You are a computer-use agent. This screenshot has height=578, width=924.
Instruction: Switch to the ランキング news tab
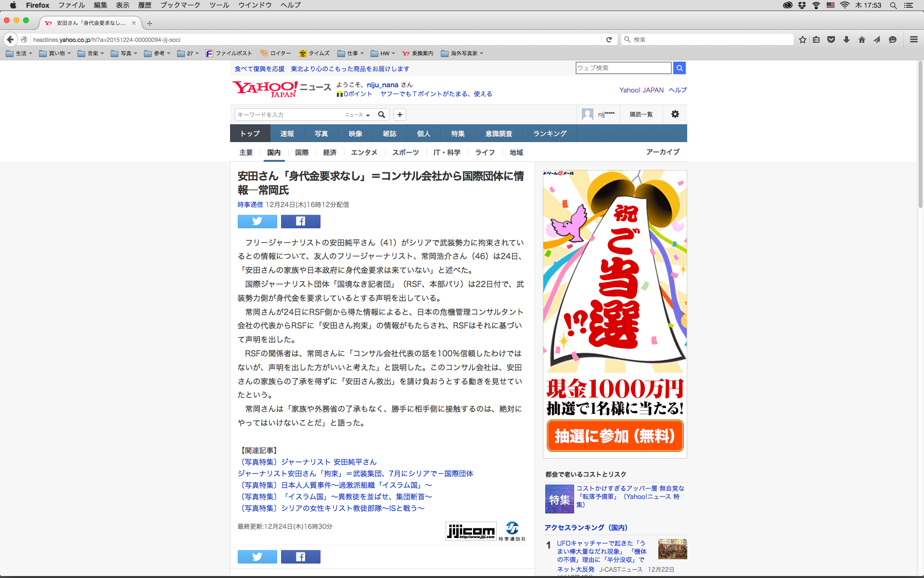click(x=550, y=133)
